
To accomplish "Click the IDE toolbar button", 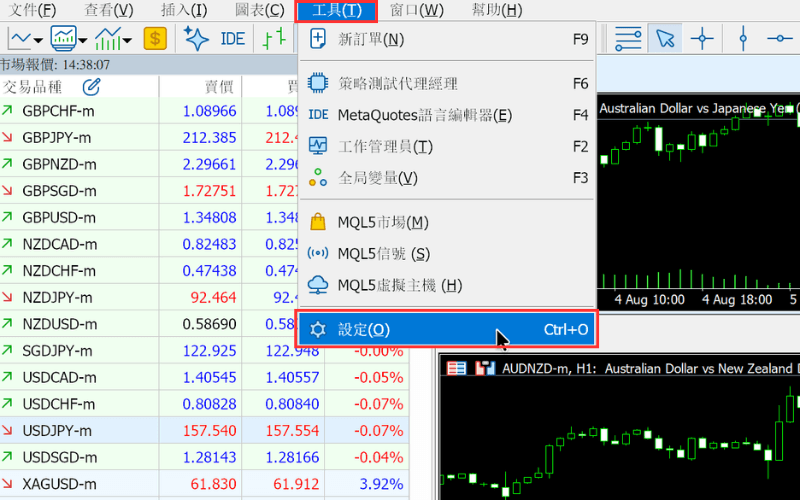I will (x=233, y=39).
